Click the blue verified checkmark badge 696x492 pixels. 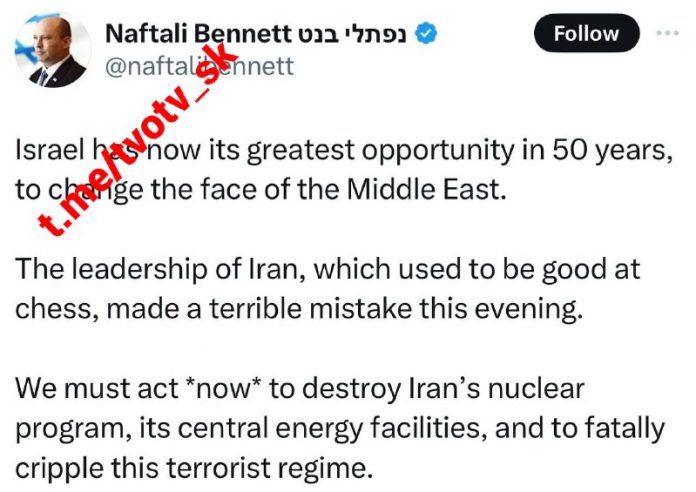(x=428, y=34)
